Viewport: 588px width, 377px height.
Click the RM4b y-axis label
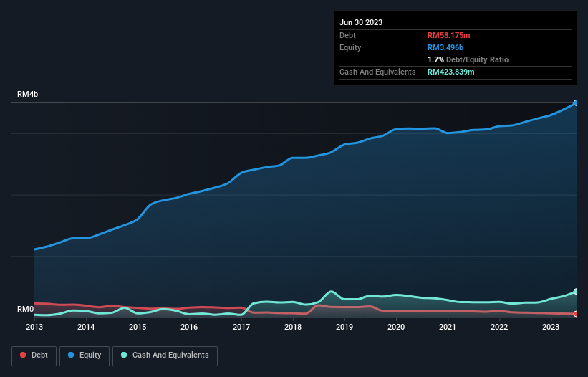27,94
